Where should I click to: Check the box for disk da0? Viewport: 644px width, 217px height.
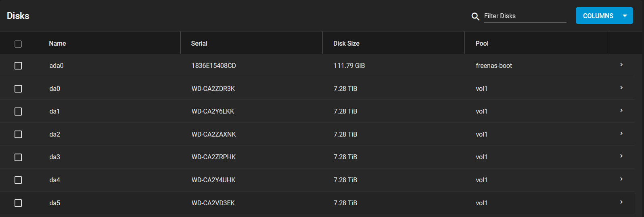tap(18, 88)
